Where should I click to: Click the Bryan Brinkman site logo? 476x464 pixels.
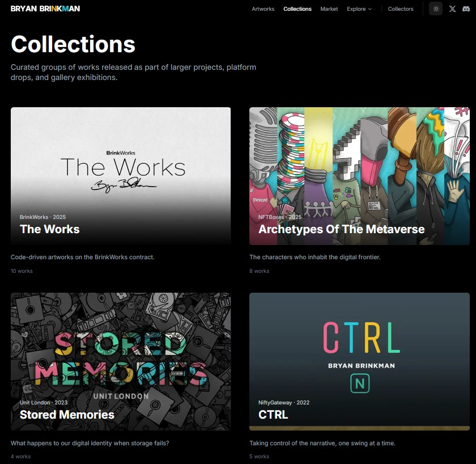[x=45, y=9]
